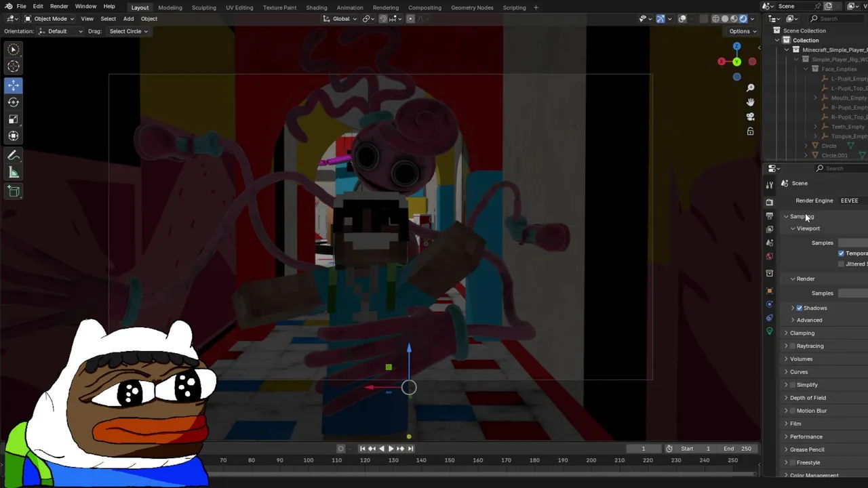Open the File menu
The height and width of the screenshot is (488, 868).
point(22,7)
